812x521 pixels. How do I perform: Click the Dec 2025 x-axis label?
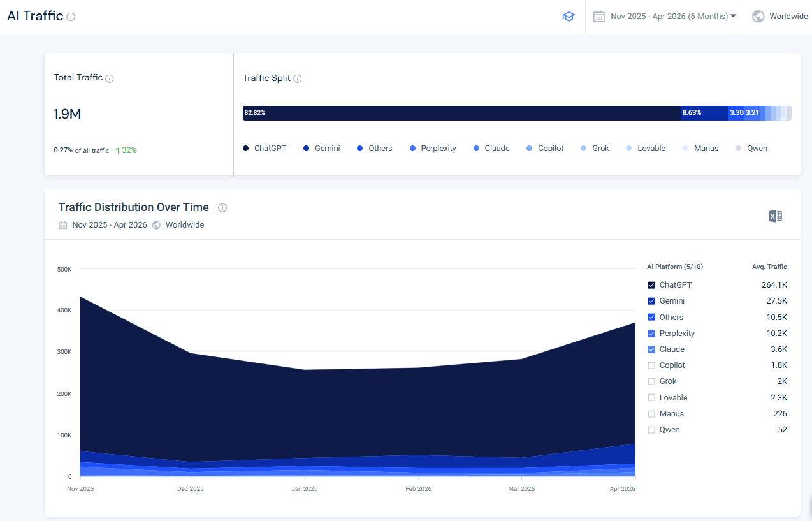pyautogui.click(x=191, y=489)
